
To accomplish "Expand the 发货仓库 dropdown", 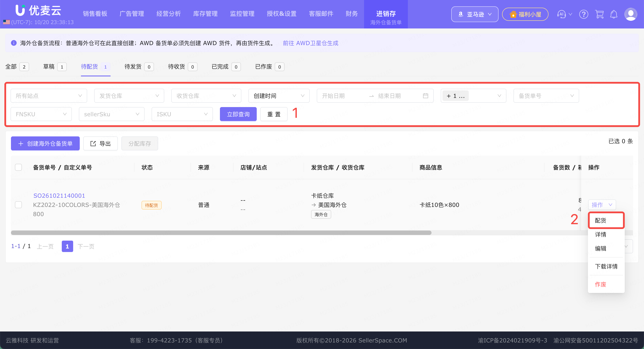I will pyautogui.click(x=129, y=96).
